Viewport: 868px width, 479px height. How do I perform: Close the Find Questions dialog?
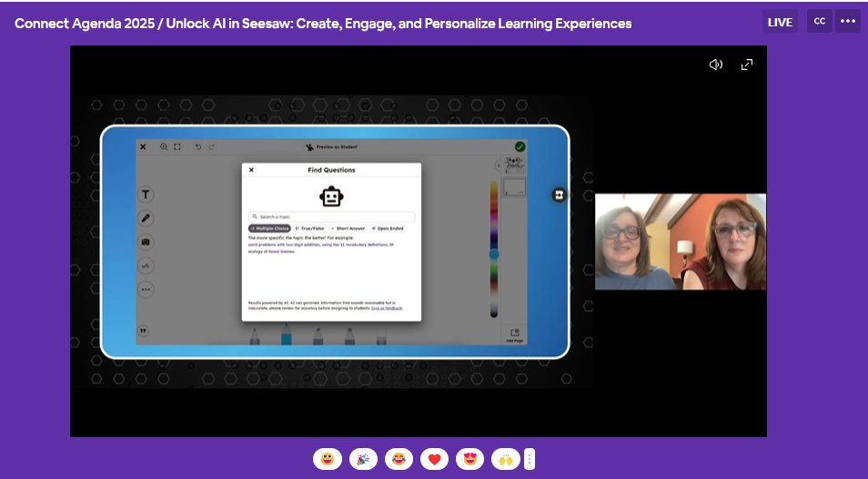pyautogui.click(x=251, y=170)
